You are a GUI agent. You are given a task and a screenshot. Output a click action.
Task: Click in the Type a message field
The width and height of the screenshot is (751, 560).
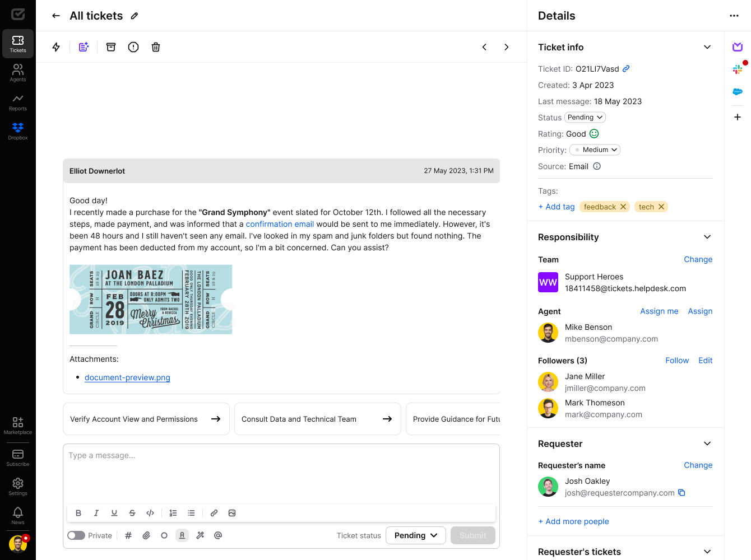[x=281, y=473]
